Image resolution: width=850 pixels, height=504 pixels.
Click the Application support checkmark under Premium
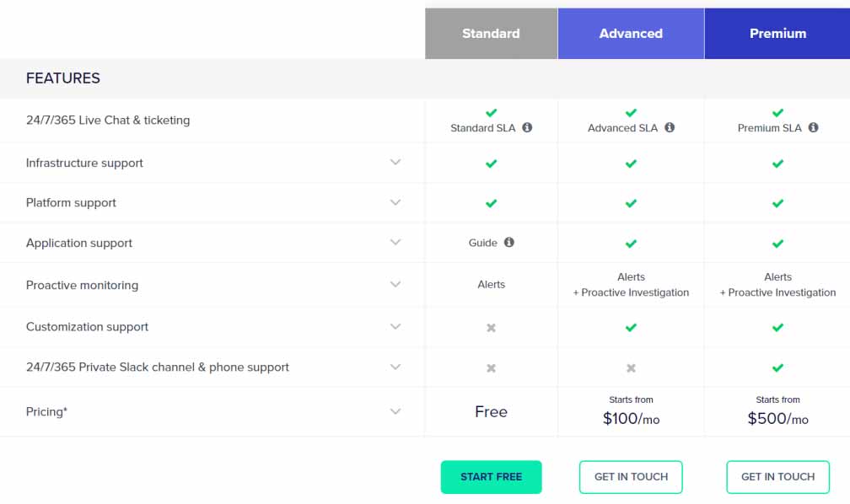[x=777, y=244]
